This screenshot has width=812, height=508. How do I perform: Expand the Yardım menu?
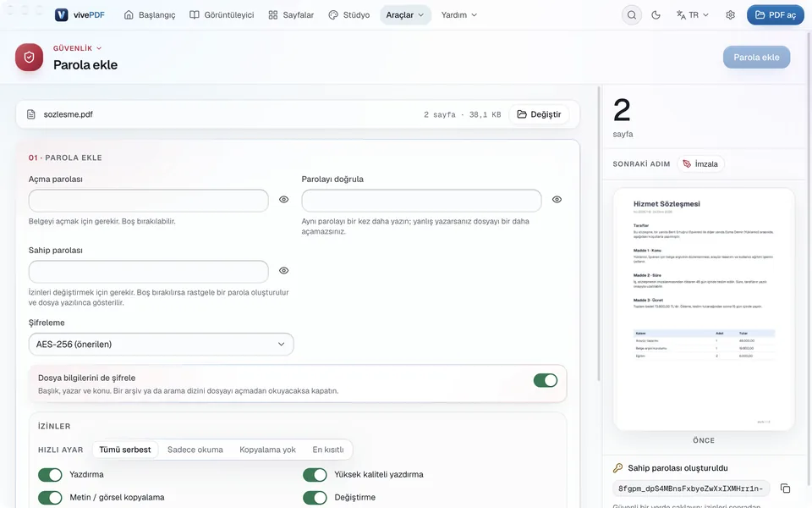coord(458,15)
